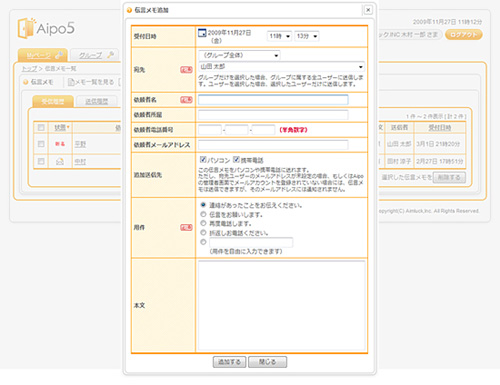500x385 pixels.
Task: Select the first radio option 連絡があったことをお伝えください
Action: pyautogui.click(x=203, y=205)
